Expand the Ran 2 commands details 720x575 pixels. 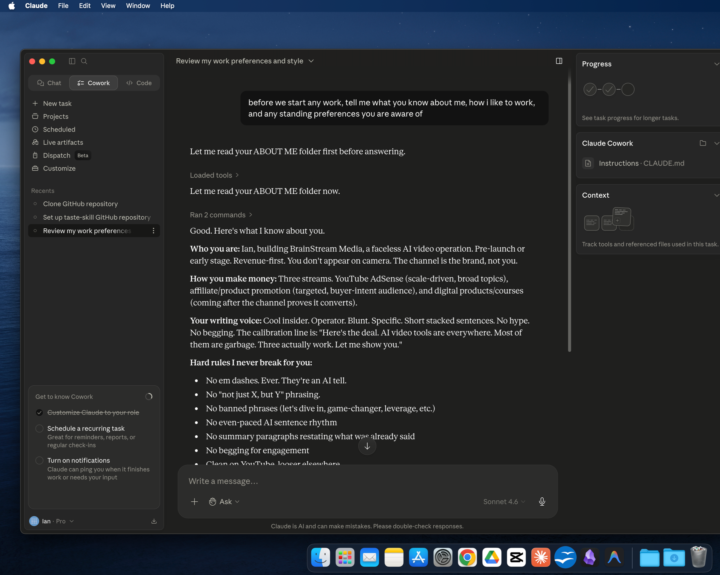(x=221, y=215)
